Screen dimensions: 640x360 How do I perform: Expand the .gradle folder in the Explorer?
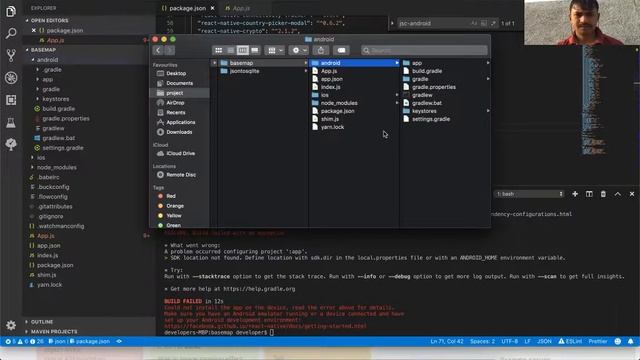[38, 69]
